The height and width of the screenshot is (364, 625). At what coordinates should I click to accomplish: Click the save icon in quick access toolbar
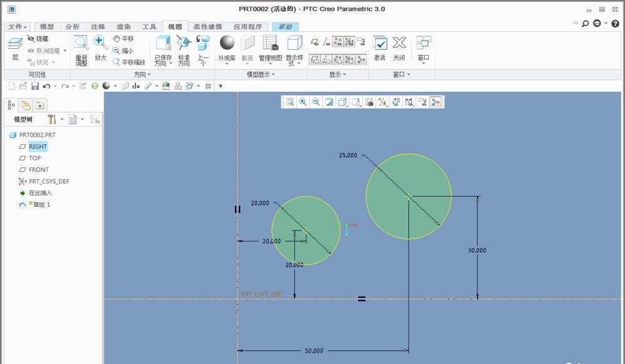point(35,86)
